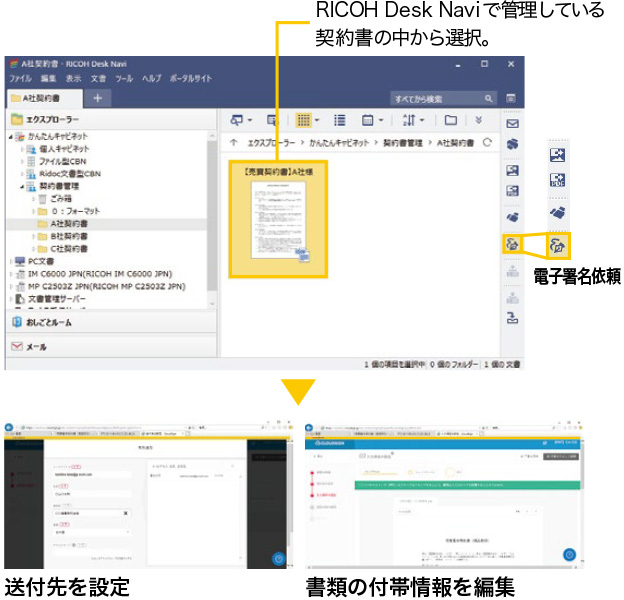
Task: Click the electronic signature request icon in sidebar
Action: pyautogui.click(x=512, y=243)
